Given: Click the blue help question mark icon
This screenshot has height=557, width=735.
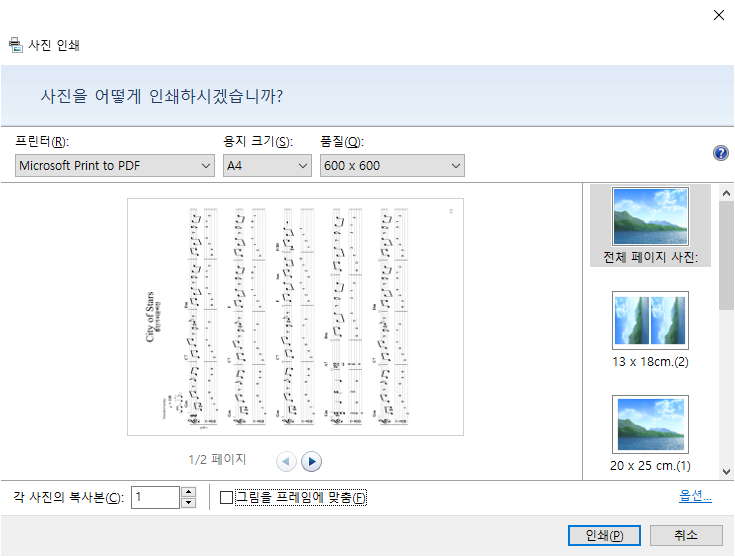Looking at the screenshot, I should pyautogui.click(x=720, y=153).
